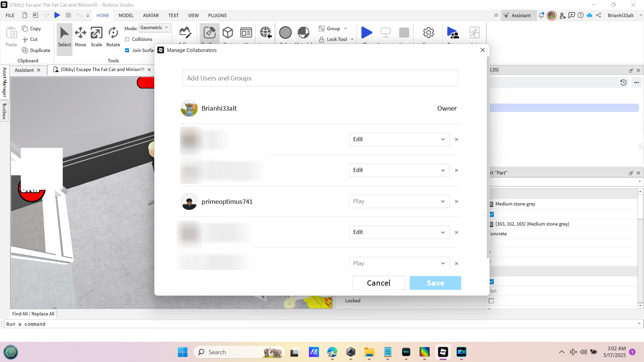Open Studio Settings gear icon
This screenshot has height=362, width=644.
coord(428,33)
